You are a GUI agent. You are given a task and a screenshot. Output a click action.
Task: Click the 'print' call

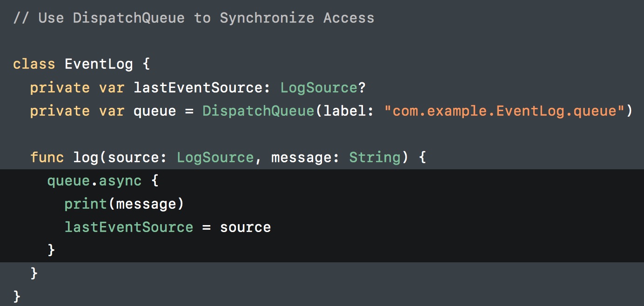point(86,204)
